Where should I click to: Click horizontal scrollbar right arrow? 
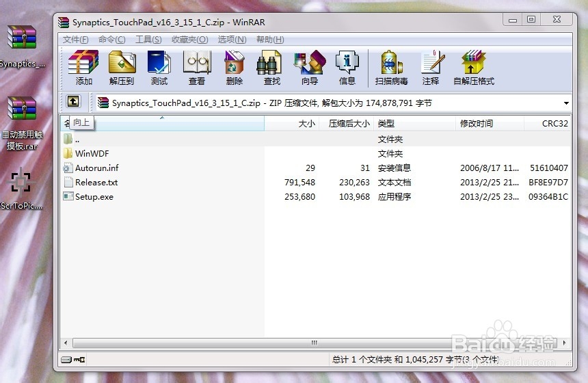[564, 343]
